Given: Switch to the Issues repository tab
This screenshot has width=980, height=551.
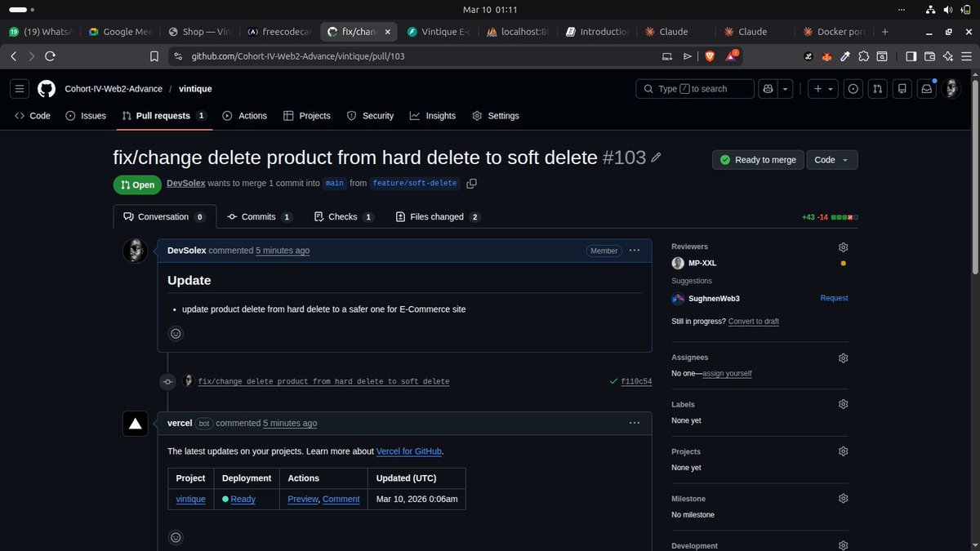Looking at the screenshot, I should (x=86, y=116).
